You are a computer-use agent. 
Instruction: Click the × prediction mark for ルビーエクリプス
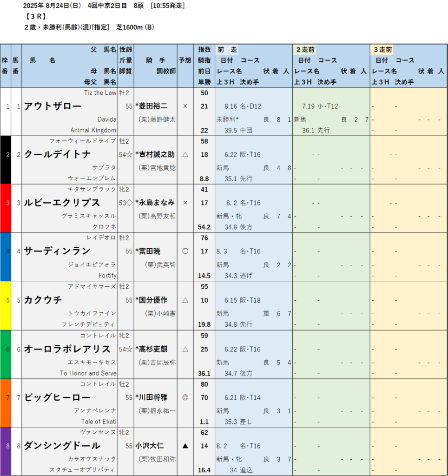185,203
